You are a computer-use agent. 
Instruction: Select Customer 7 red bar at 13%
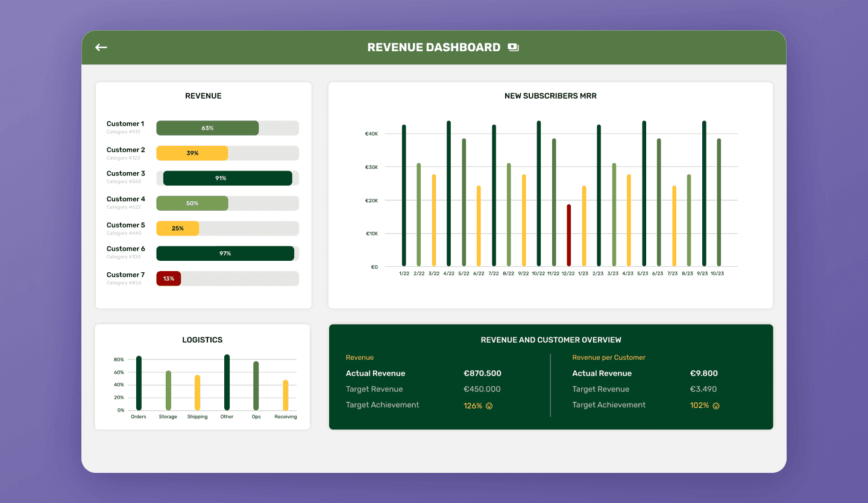coord(169,278)
